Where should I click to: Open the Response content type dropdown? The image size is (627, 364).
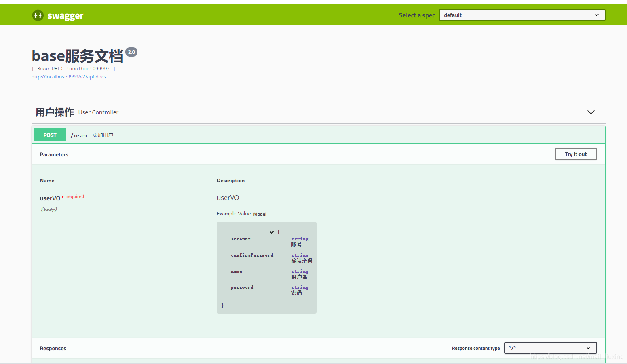click(x=550, y=348)
